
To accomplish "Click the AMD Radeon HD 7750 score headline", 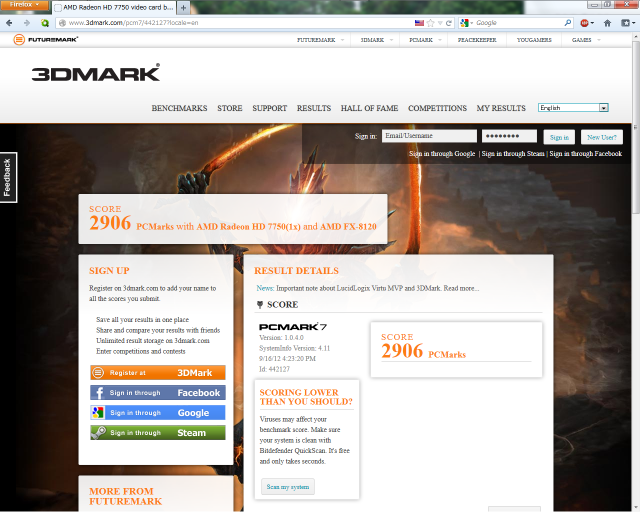I will (233, 224).
